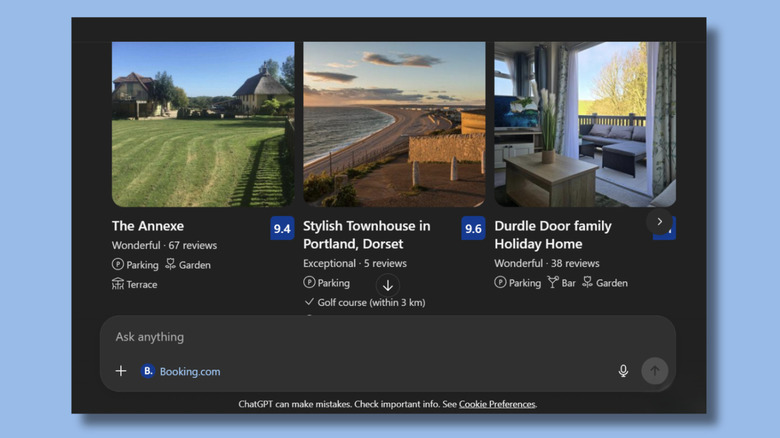Click 'Stylish Townhouse in Portland, Dorset' title

click(367, 235)
